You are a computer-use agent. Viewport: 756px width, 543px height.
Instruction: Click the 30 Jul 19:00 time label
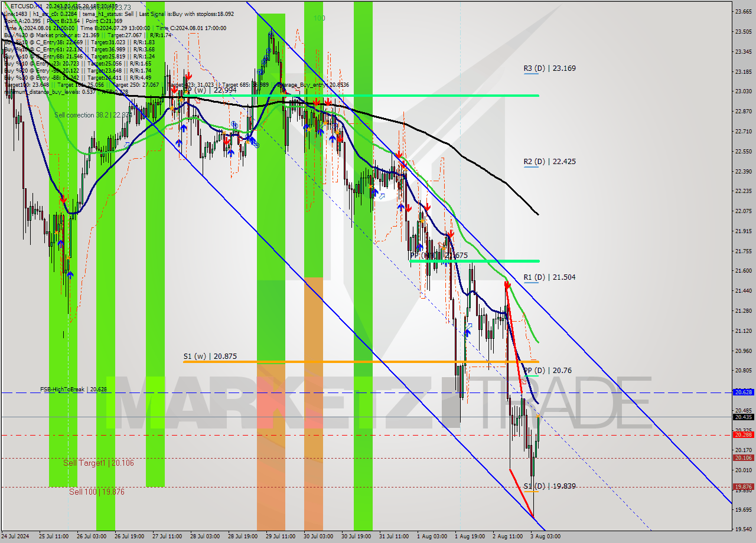tap(356, 537)
